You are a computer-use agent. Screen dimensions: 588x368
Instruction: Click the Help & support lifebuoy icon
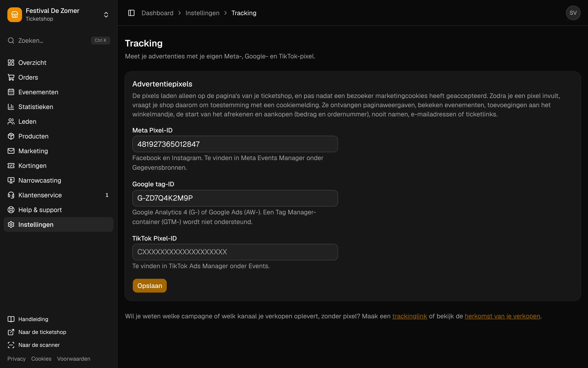pyautogui.click(x=11, y=210)
